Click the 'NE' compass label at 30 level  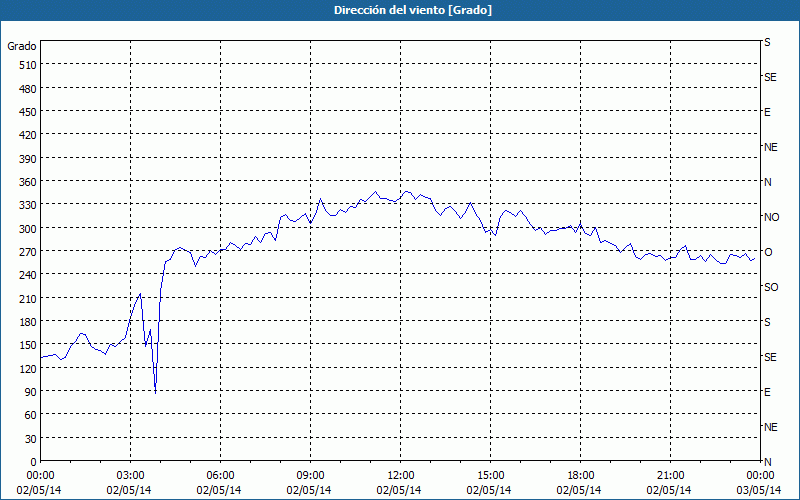click(x=771, y=427)
